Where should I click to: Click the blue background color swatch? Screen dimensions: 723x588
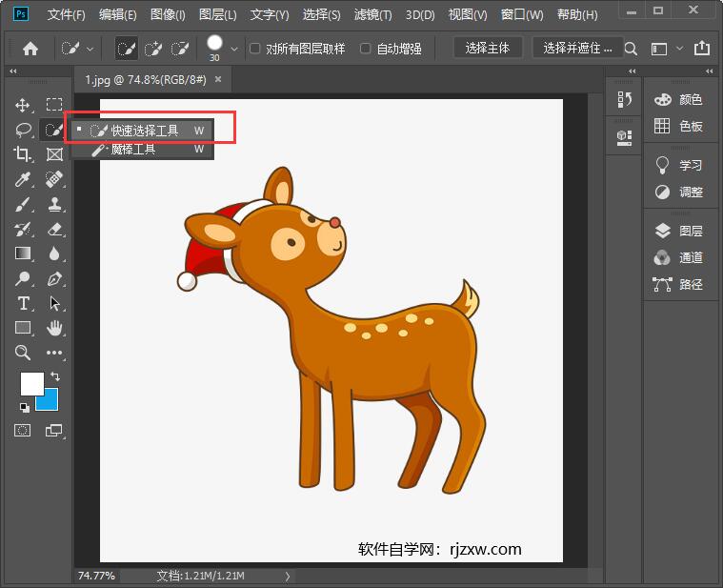tap(49, 400)
